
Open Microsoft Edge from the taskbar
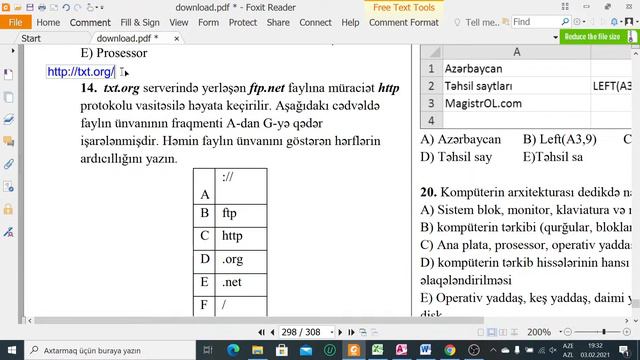tap(233, 350)
